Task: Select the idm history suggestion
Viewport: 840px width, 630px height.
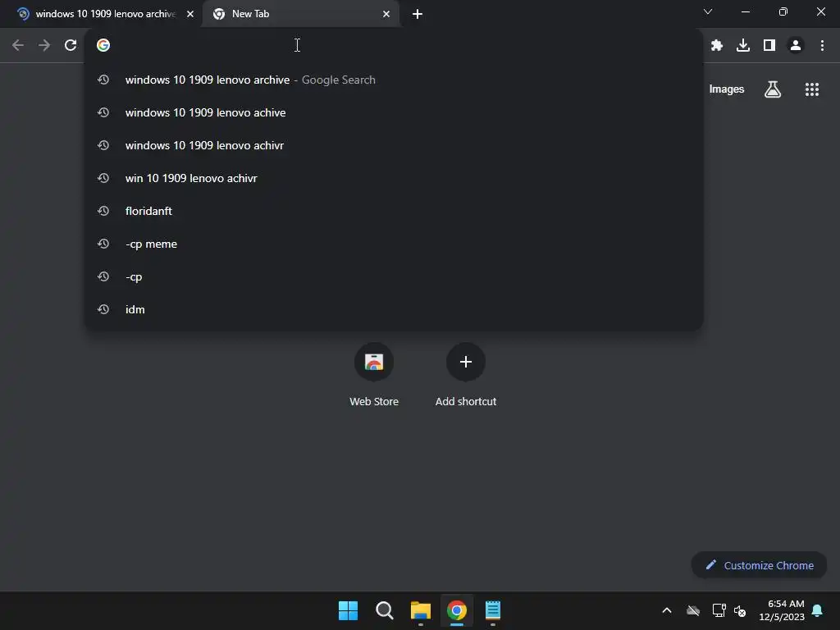Action: coord(394,309)
